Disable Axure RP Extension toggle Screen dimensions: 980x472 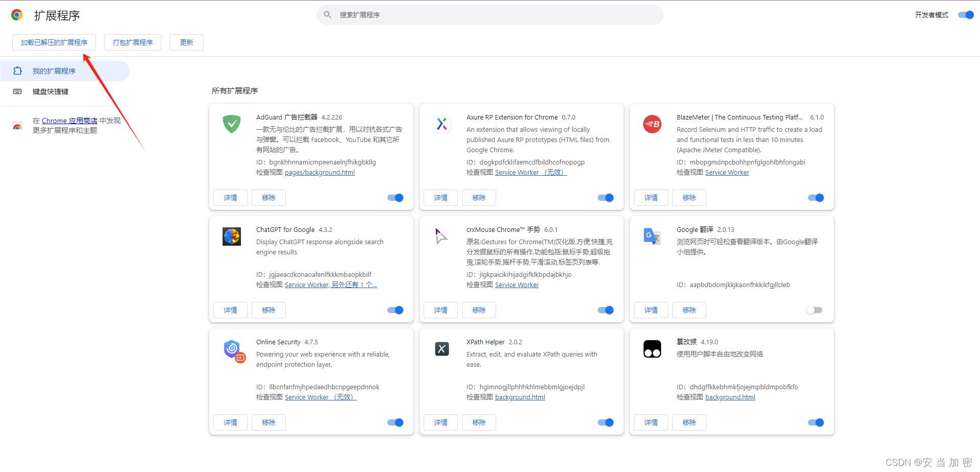click(606, 198)
